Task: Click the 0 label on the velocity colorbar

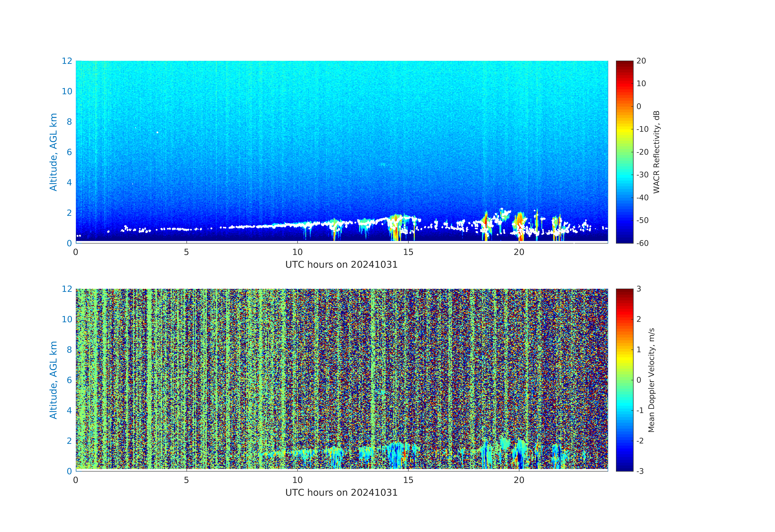Action: point(639,380)
